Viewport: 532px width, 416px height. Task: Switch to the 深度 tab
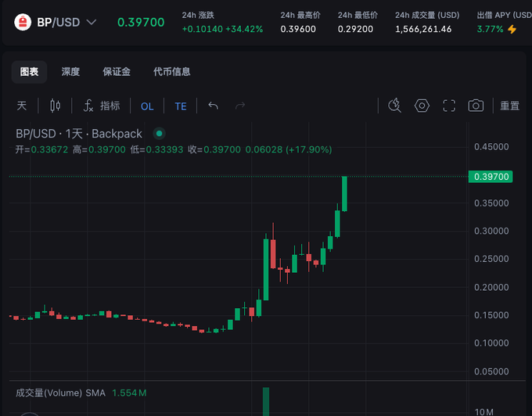[x=70, y=72]
